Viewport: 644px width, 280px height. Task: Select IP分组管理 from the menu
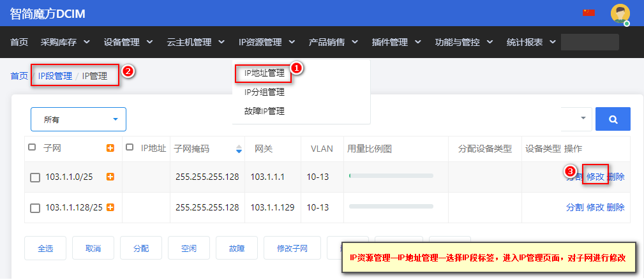click(264, 92)
